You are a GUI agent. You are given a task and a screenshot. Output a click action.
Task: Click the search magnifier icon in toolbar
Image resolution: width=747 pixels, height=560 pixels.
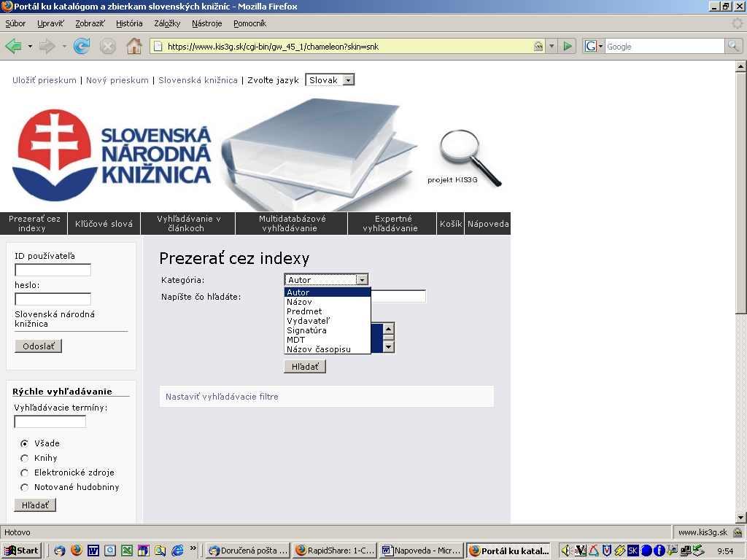pos(733,47)
